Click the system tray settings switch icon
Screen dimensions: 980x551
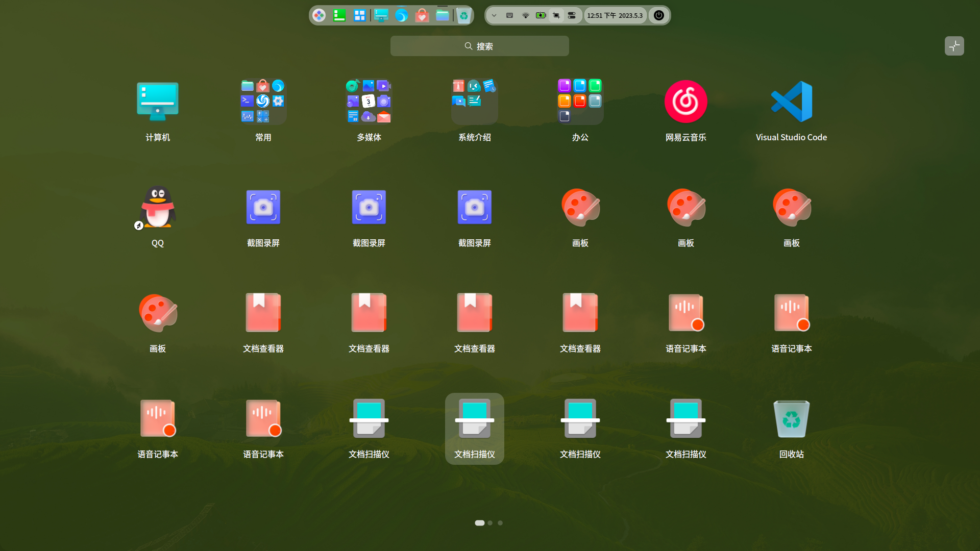pyautogui.click(x=572, y=15)
